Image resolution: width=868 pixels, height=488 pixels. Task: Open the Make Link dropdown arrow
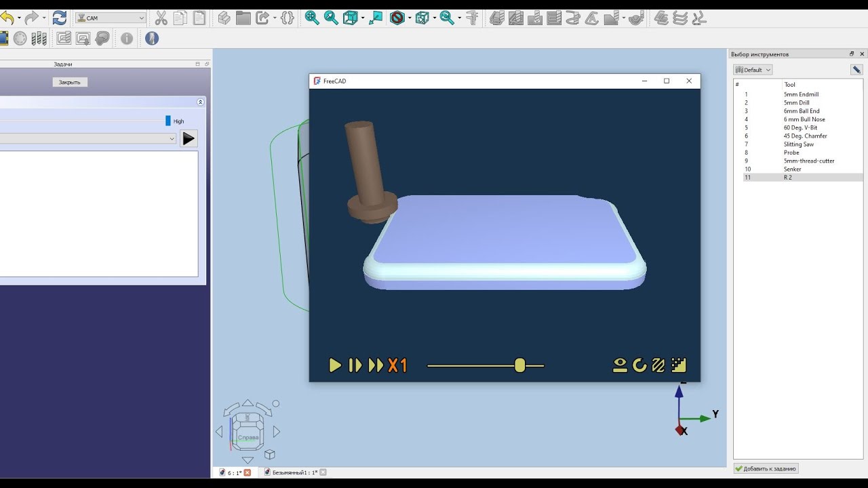[x=275, y=18]
